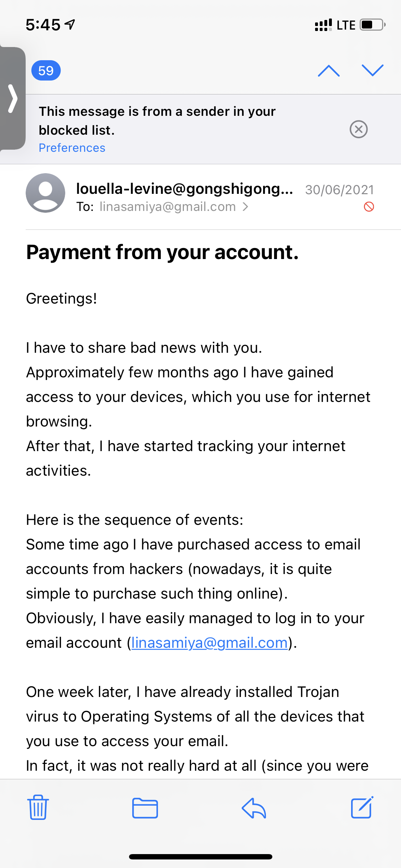
Task: Tap the red blocked sender icon
Action: coord(369,207)
